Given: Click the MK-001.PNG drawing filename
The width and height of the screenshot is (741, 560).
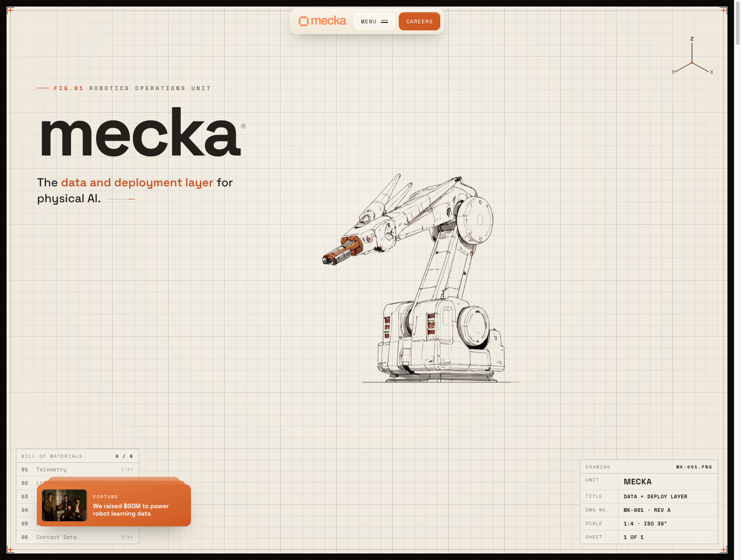Looking at the screenshot, I should [694, 467].
